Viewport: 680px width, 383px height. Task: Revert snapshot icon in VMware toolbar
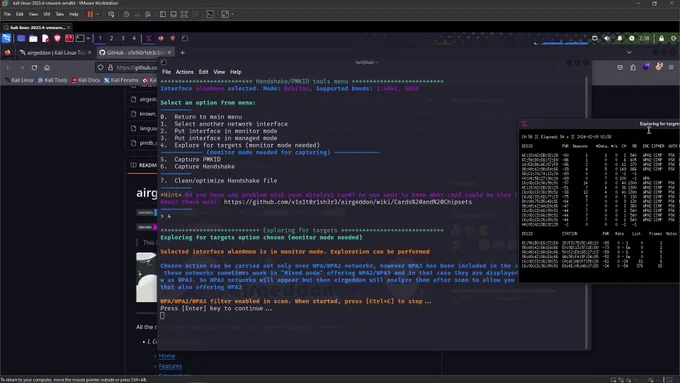coord(137,14)
